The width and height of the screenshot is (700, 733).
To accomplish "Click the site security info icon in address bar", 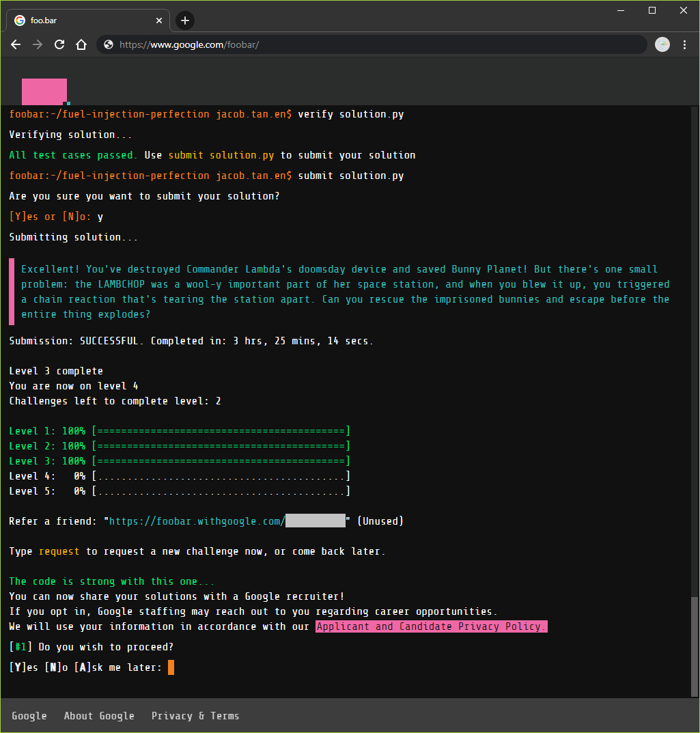I will pyautogui.click(x=108, y=44).
